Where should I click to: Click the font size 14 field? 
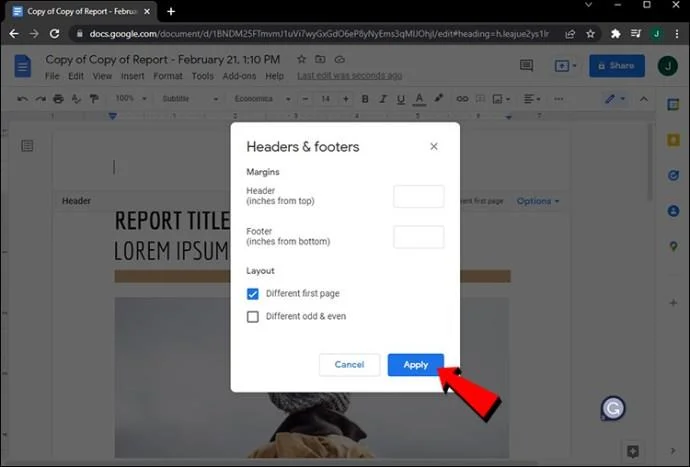326,99
